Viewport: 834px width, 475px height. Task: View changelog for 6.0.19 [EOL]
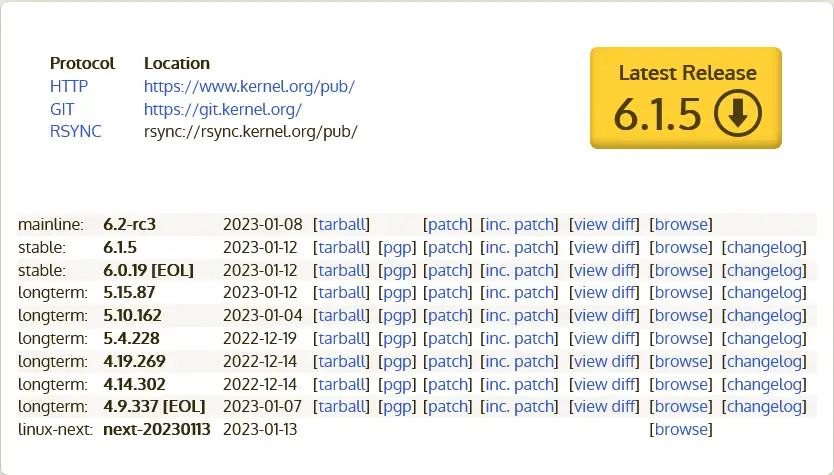coord(764,270)
